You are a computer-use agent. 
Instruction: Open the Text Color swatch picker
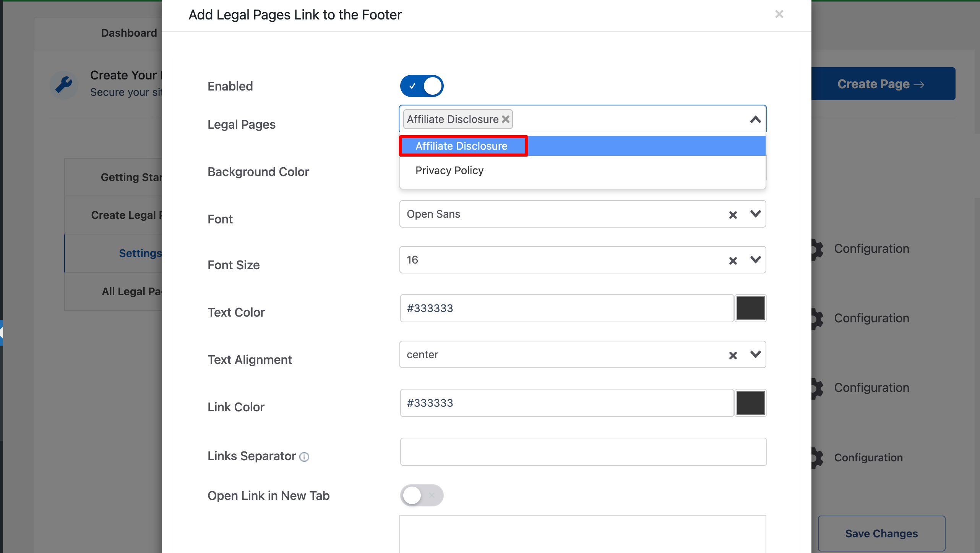[750, 308]
